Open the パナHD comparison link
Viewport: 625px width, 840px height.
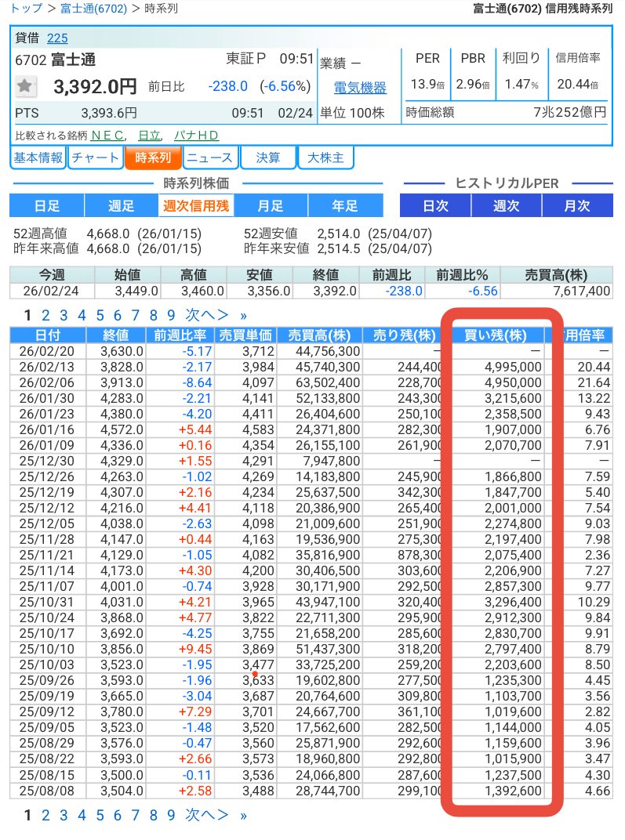click(x=196, y=136)
